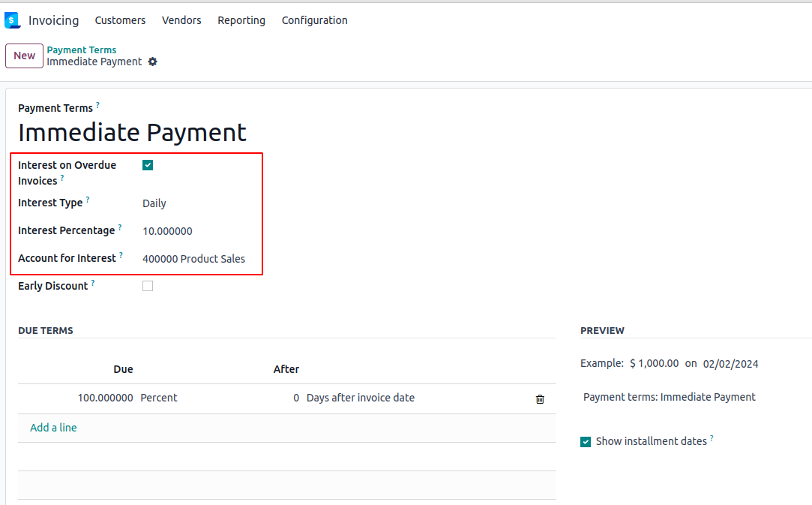This screenshot has width=812, height=505.
Task: Show help tooltip for Early Discount
Action: tap(93, 283)
